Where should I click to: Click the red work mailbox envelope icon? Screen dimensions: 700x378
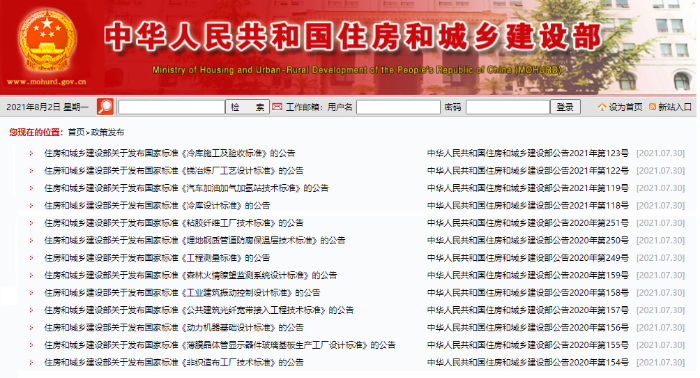(277, 107)
